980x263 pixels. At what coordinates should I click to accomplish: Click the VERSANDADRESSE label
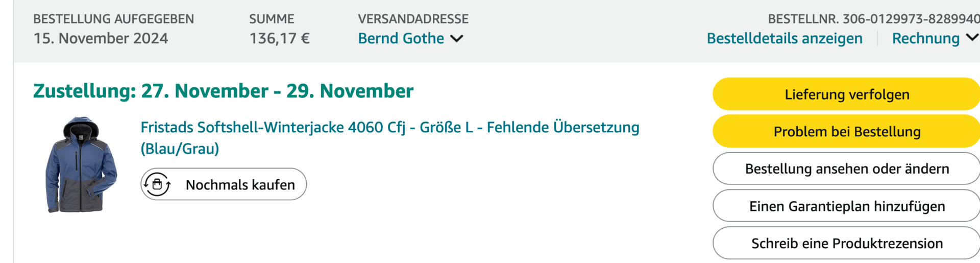[x=413, y=19]
